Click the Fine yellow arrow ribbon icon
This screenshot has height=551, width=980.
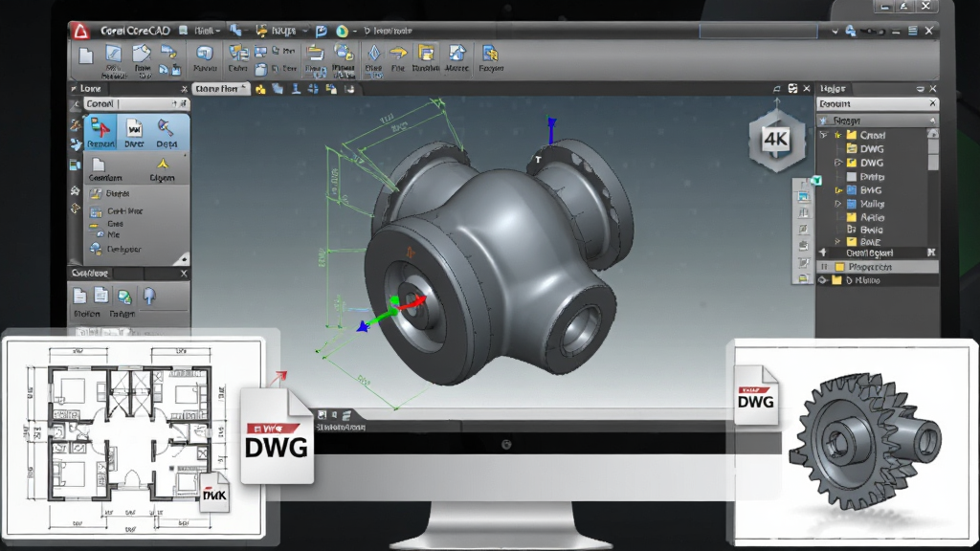[x=397, y=54]
